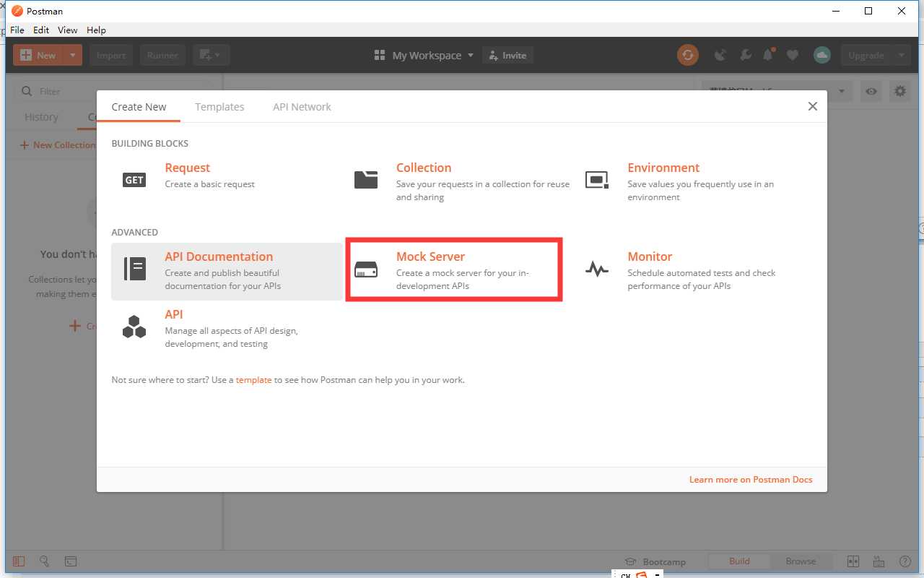Viewport: 924px width, 578px height.
Task: Click the help question mark icon
Action: tap(905, 561)
